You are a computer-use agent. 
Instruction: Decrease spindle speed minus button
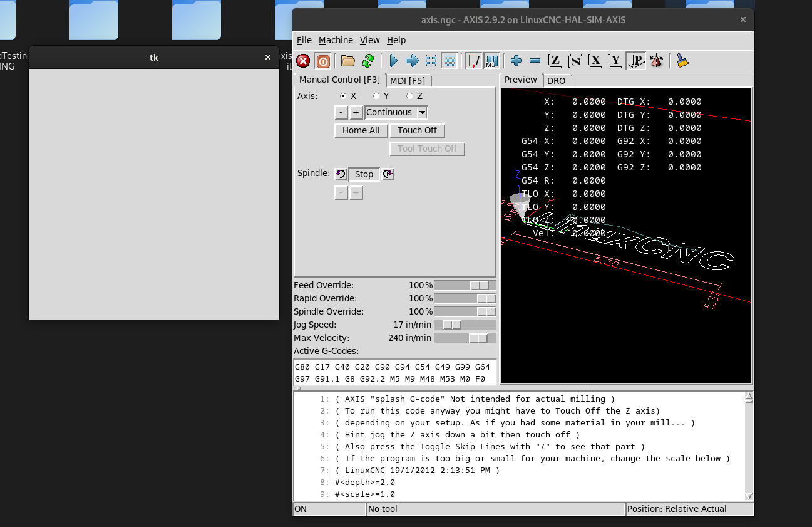coord(341,193)
